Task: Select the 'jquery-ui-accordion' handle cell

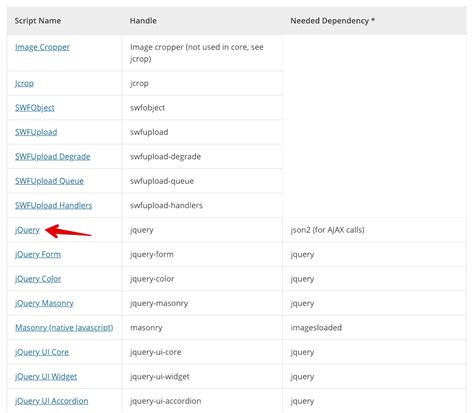Action: (202, 401)
